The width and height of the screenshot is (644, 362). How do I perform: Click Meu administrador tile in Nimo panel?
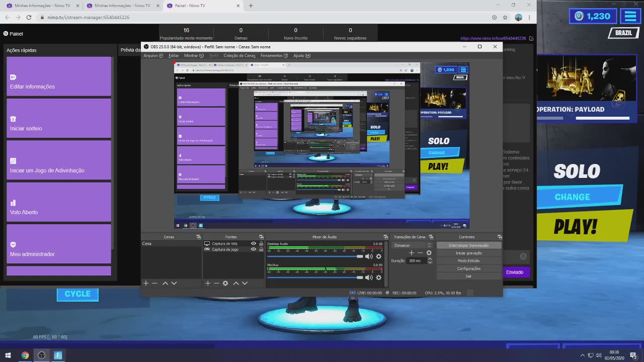click(59, 244)
